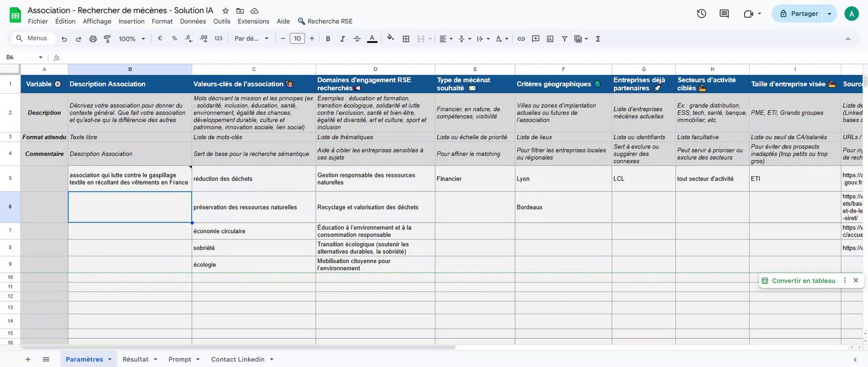Open the share options arrow next to Partager
This screenshot has width=868, height=367.
click(830, 14)
